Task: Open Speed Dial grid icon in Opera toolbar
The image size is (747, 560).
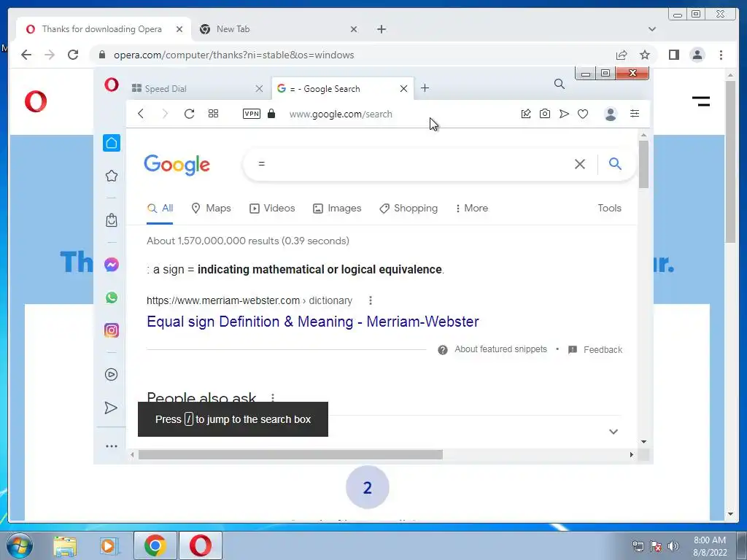Action: tap(214, 114)
